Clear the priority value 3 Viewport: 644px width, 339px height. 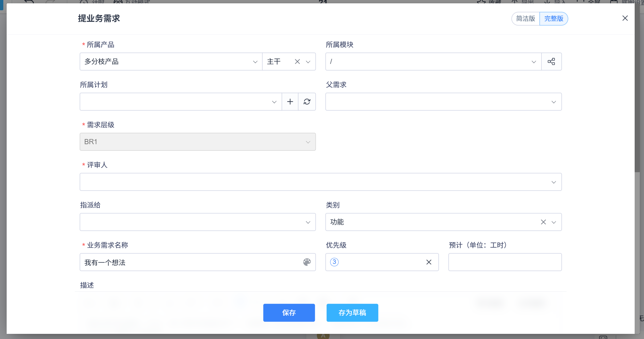(x=429, y=262)
